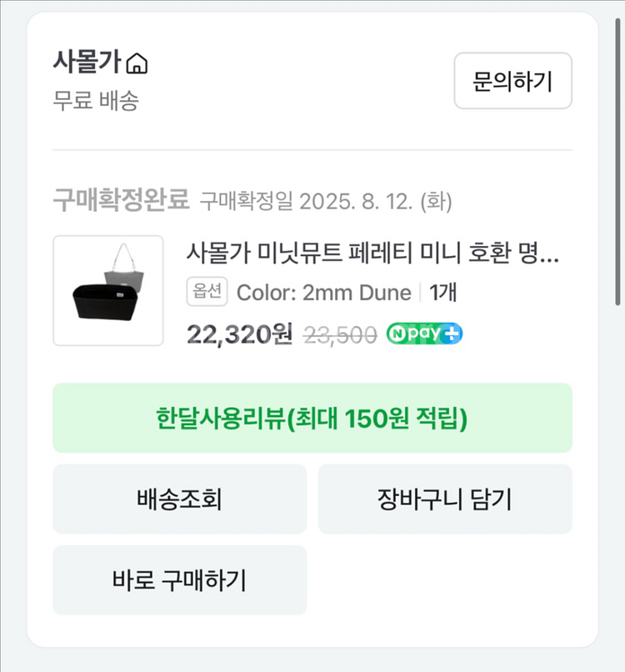The image size is (625, 672).
Task: Add item with 장바구니 담기
Action: point(444,499)
